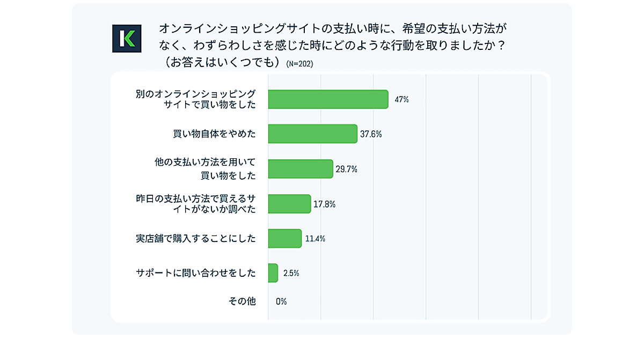Select the サポートに問い合わせをした label
Image resolution: width=644 pixels, height=338 pixels.
point(196,273)
